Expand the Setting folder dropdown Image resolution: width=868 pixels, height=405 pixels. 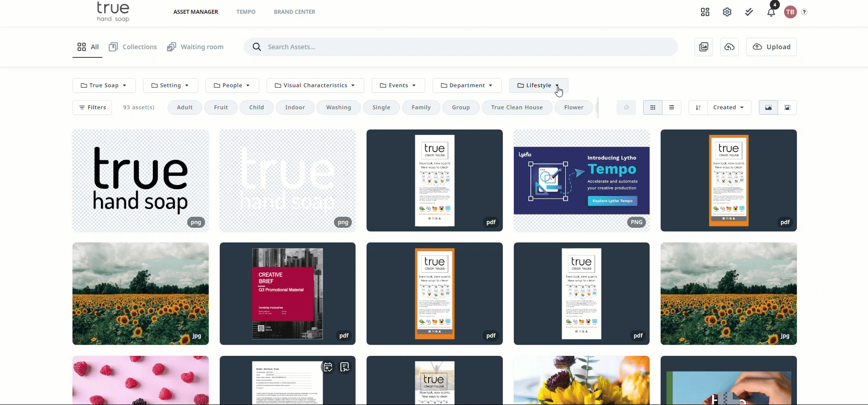coord(170,85)
